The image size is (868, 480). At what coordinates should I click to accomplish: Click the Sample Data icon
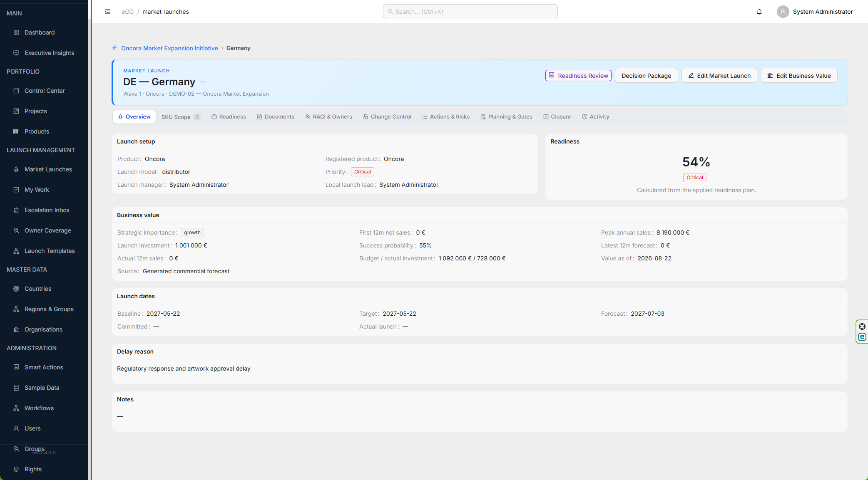(16, 388)
